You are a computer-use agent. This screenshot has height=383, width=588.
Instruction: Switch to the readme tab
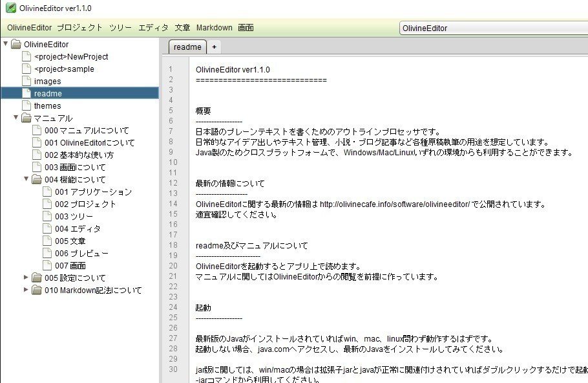pyautogui.click(x=186, y=47)
